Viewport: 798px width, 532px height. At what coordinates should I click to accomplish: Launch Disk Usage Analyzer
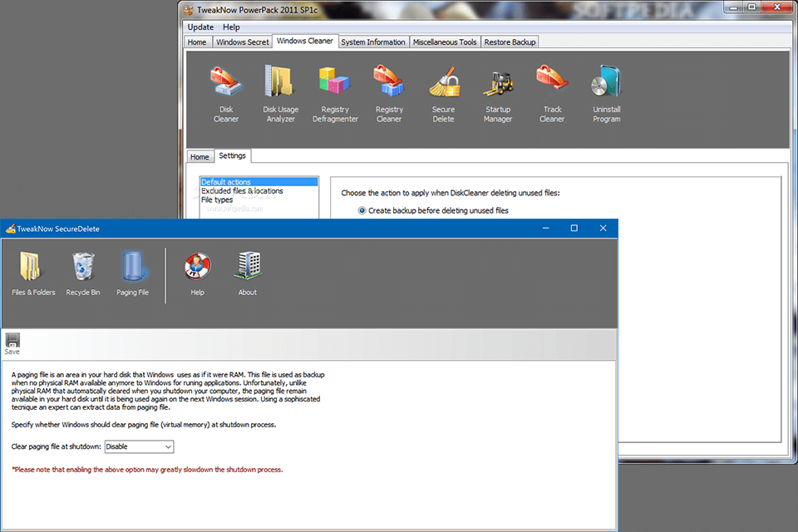click(x=280, y=95)
